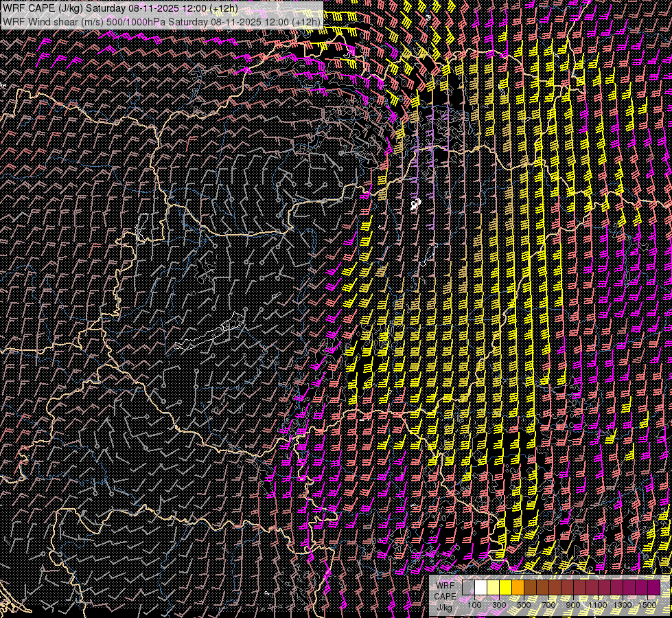
Task: Click the 100 value on the legend scale
Action: [474, 605]
